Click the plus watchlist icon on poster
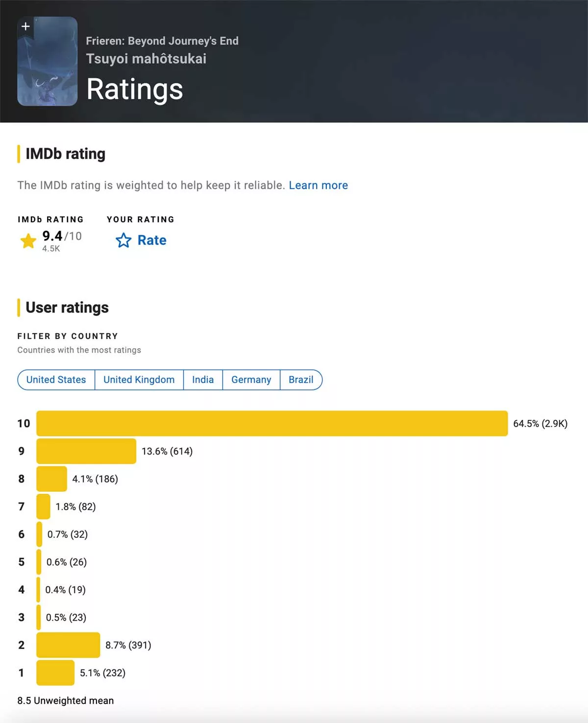 tap(26, 26)
